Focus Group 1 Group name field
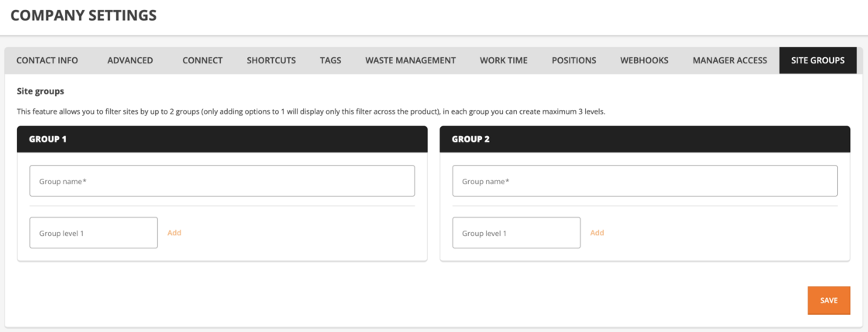 click(x=222, y=180)
